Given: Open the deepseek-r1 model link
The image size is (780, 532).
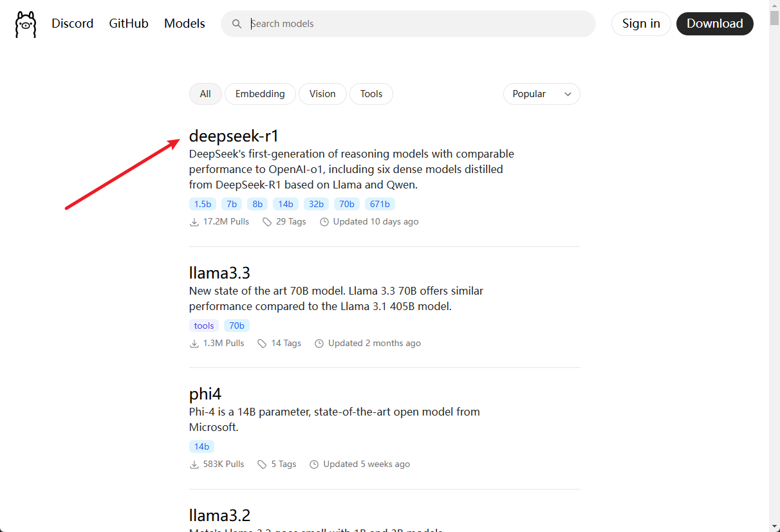Looking at the screenshot, I should (234, 136).
